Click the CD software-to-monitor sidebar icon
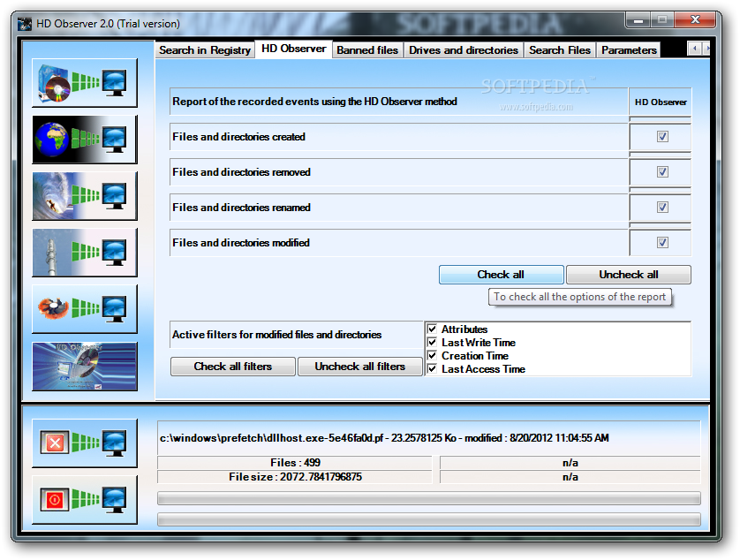740x560 pixels. pos(85,83)
